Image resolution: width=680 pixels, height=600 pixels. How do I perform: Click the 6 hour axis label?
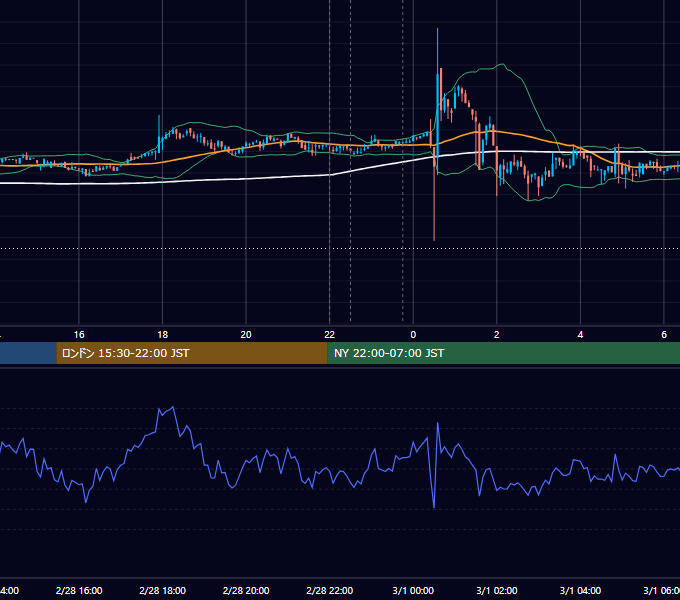coord(664,335)
